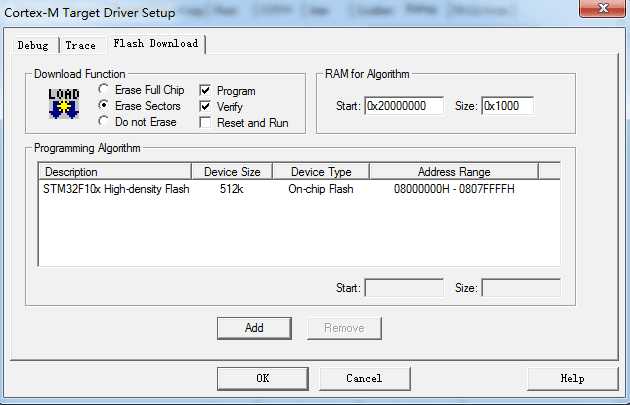Click the LOAD download icon
The image size is (630, 405).
tap(64, 104)
